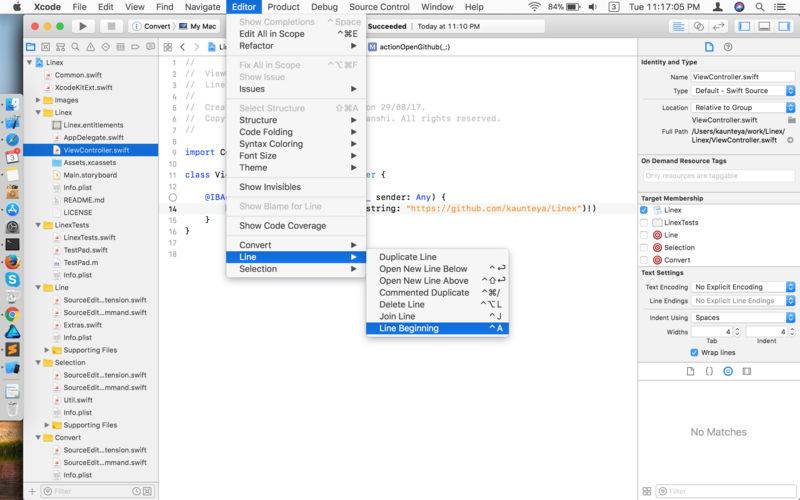
Task: Toggle breakpoint circle on line 13 gutter
Action: [x=172, y=197]
